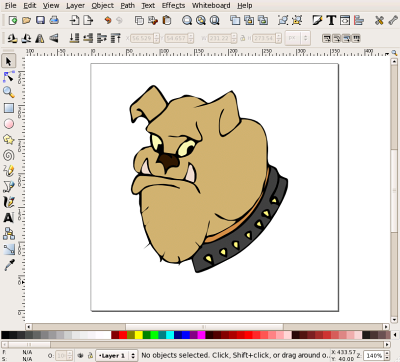The height and width of the screenshot is (362, 400).
Task: Select the Pen Bezier tool
Action: [x=9, y=186]
